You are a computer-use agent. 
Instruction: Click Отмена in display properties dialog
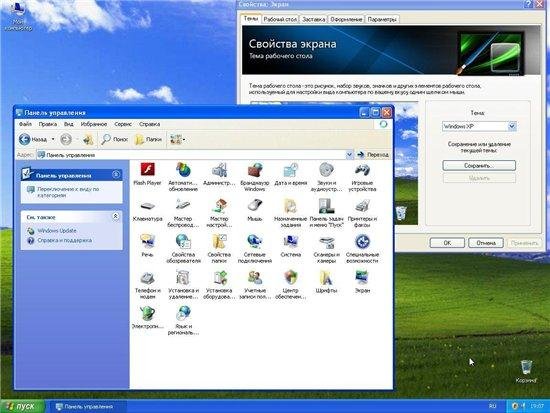tap(486, 243)
